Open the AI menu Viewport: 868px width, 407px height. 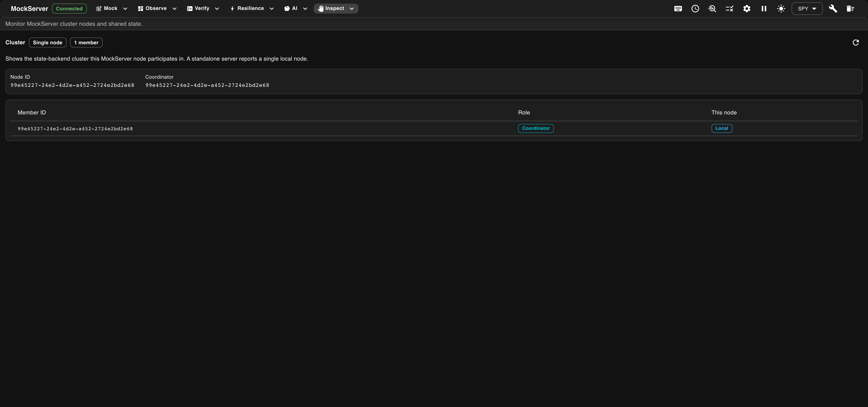[x=295, y=8]
